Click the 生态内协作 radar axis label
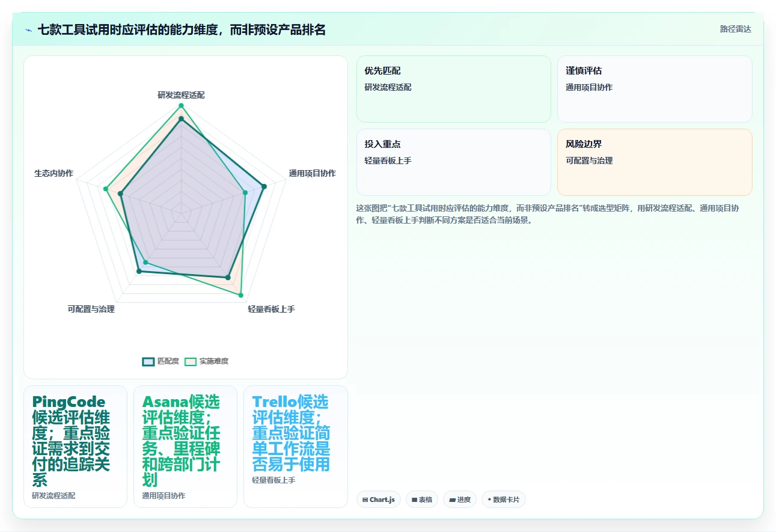 tap(54, 173)
